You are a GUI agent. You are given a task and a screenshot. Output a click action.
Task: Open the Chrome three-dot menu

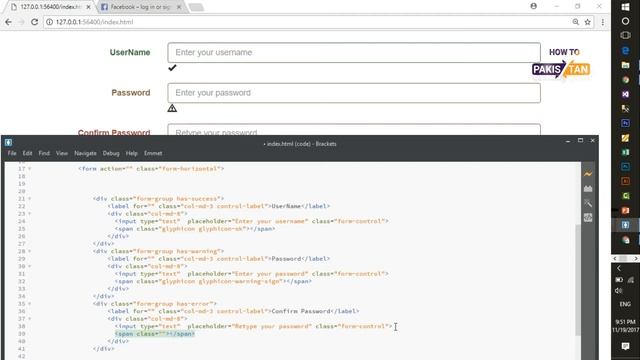click(x=602, y=22)
